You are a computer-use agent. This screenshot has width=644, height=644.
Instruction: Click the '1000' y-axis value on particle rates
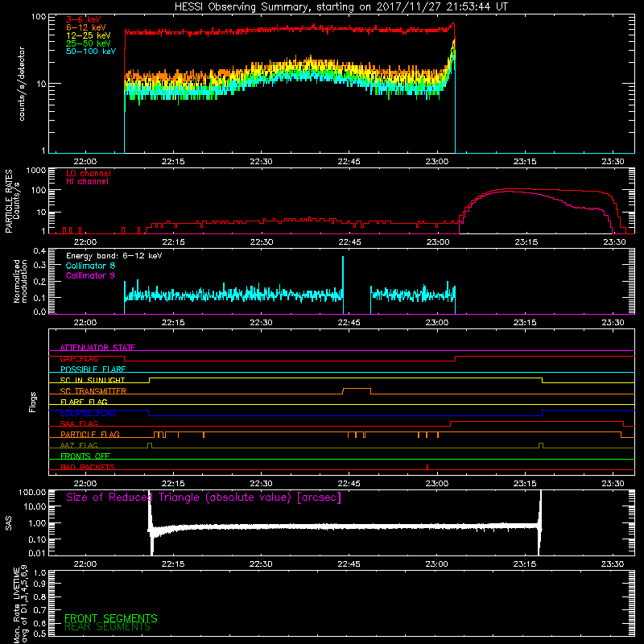[36, 171]
